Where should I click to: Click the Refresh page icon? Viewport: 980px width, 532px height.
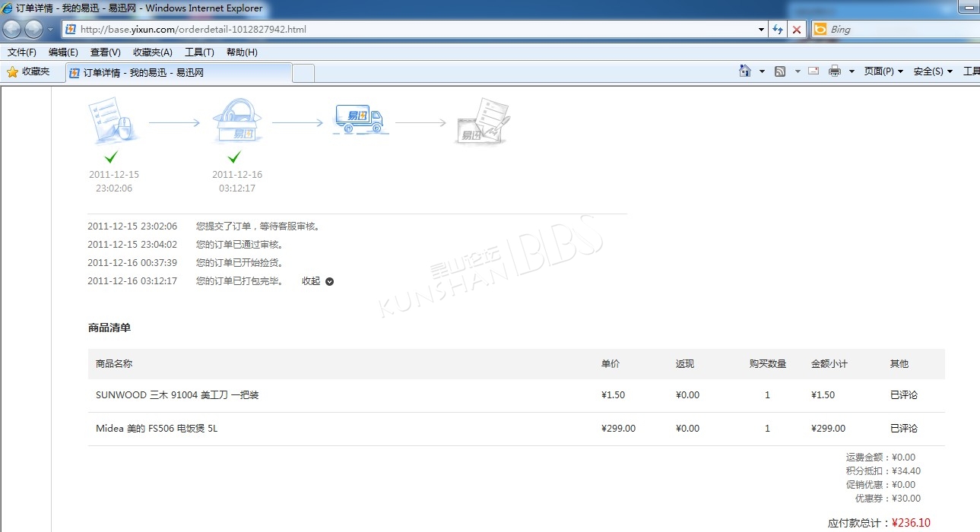[x=778, y=30]
